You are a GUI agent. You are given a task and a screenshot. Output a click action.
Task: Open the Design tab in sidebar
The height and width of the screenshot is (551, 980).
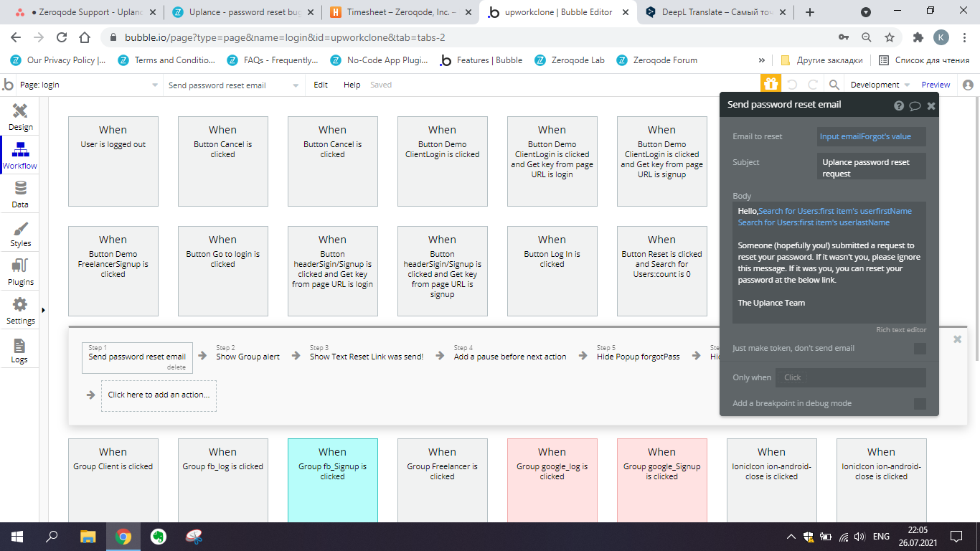click(20, 116)
